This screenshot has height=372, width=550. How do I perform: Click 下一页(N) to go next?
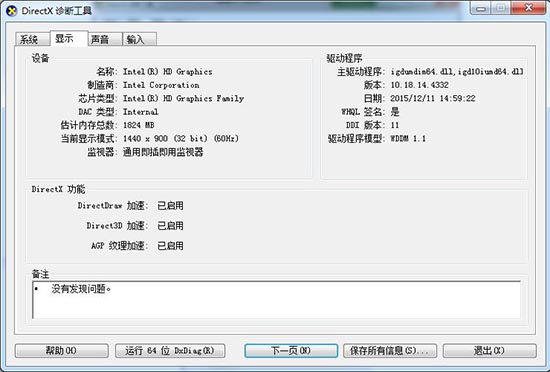(291, 350)
